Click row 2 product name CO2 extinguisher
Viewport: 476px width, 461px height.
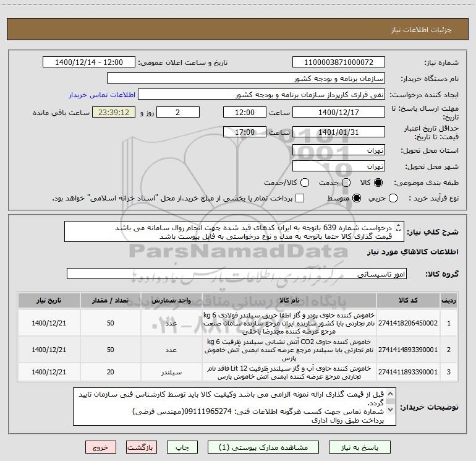point(289,350)
